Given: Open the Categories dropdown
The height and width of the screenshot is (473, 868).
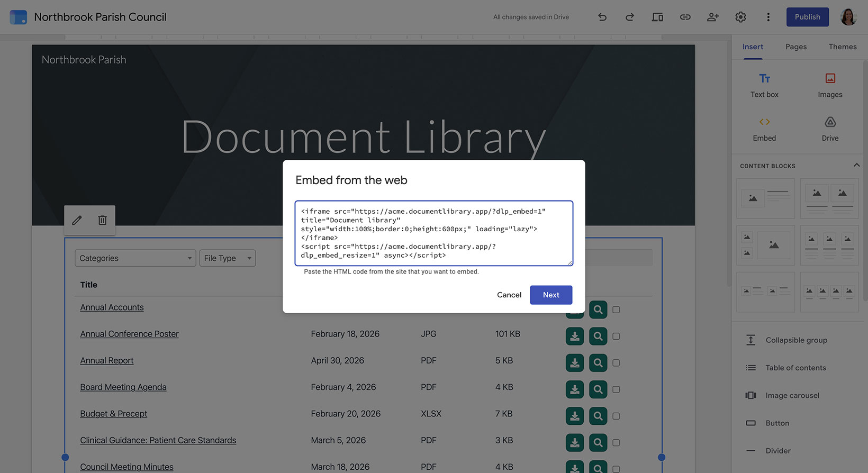Looking at the screenshot, I should click(135, 258).
